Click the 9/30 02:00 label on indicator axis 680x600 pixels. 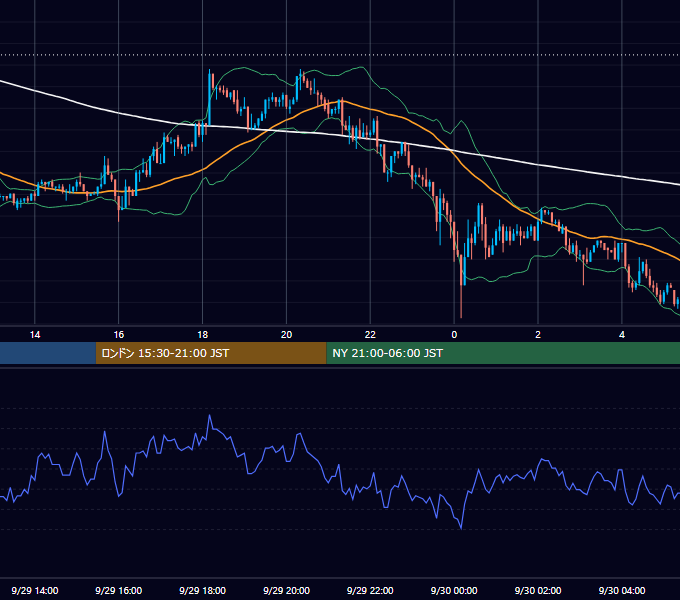(538, 590)
